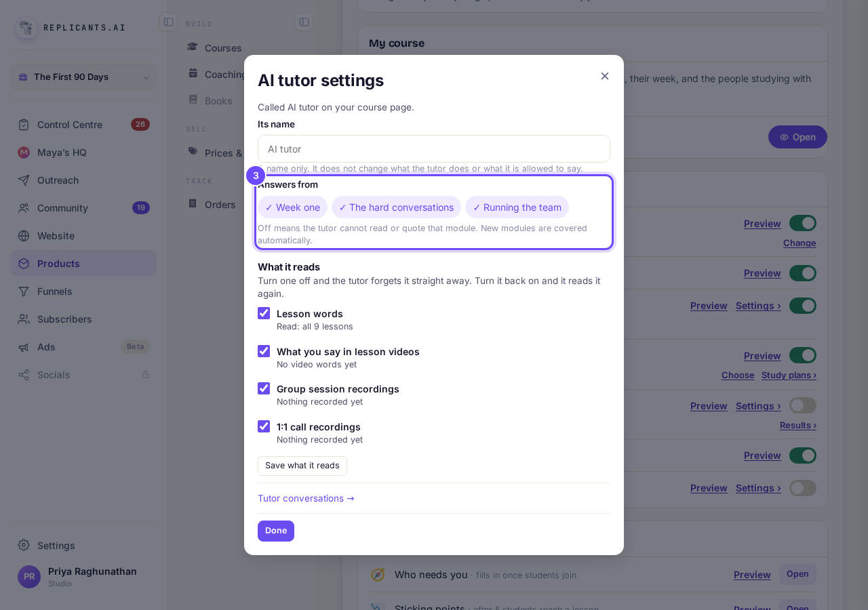Open The First 90 Days workspace dropdown
Viewport: 868px width, 610px height.
click(83, 77)
